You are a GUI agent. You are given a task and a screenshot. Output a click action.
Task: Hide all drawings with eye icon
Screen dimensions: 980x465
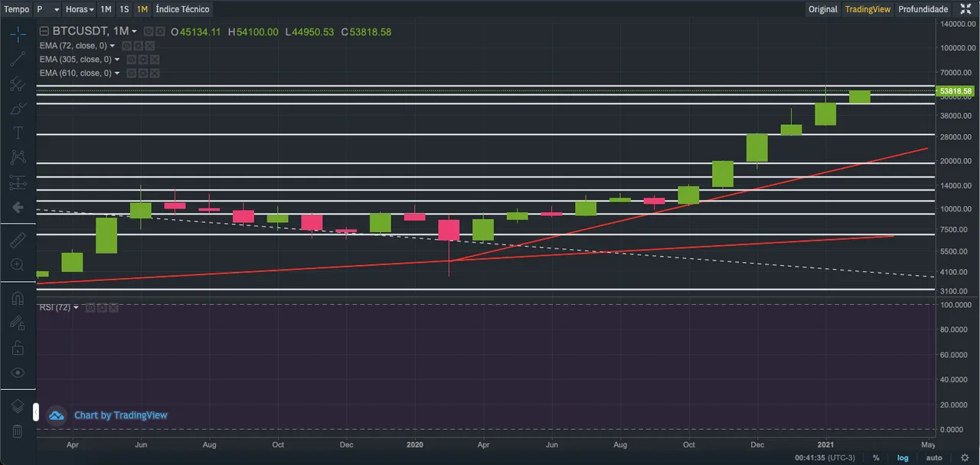pyautogui.click(x=18, y=372)
